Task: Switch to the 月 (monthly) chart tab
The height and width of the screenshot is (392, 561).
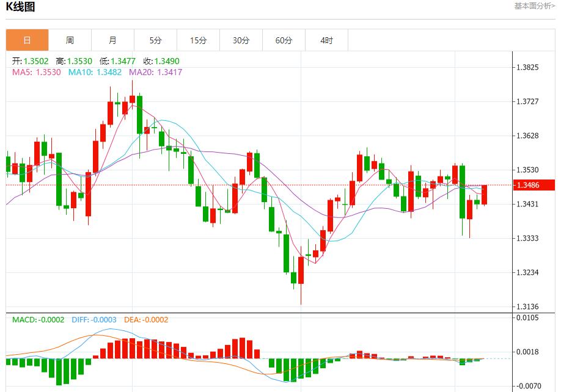Action: (112, 40)
